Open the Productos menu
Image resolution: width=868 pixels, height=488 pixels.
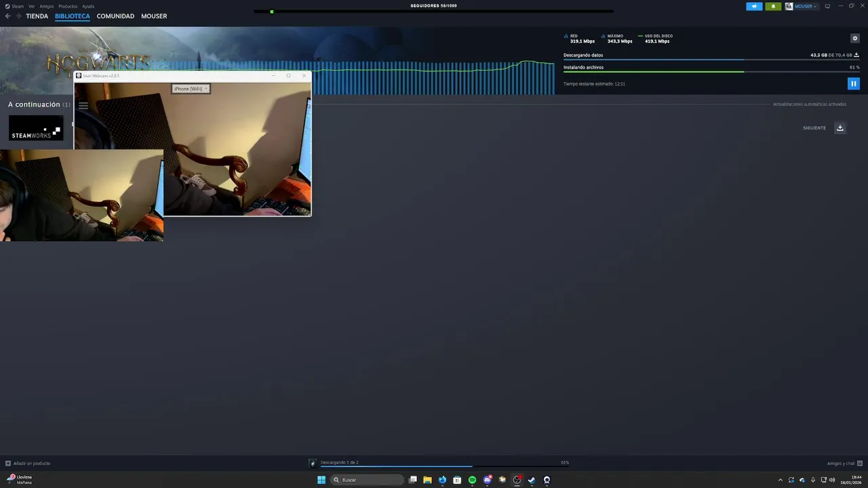coord(68,6)
